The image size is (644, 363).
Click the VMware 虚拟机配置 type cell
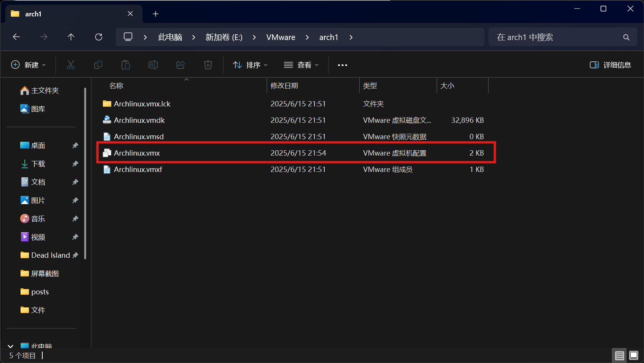(x=395, y=153)
